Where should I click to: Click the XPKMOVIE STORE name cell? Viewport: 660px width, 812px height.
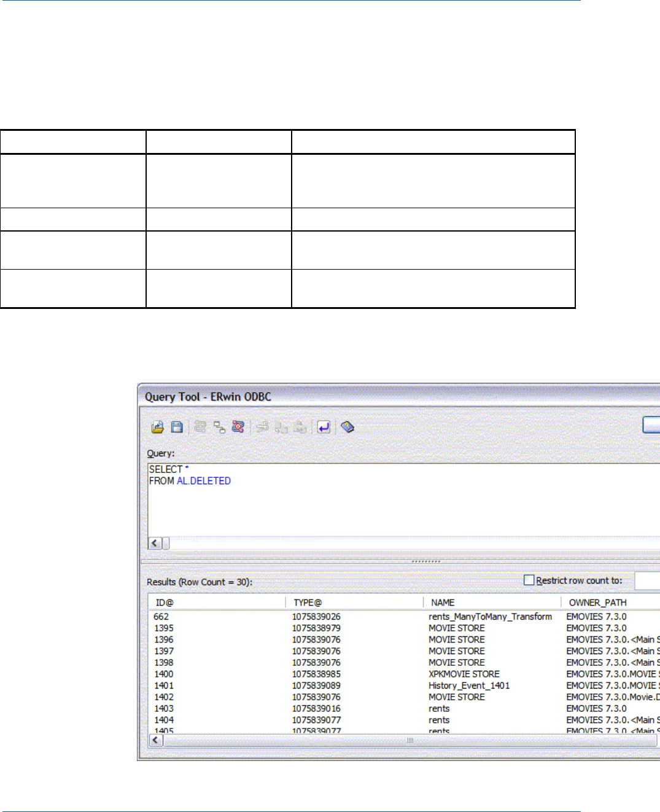pyautogui.click(x=464, y=674)
